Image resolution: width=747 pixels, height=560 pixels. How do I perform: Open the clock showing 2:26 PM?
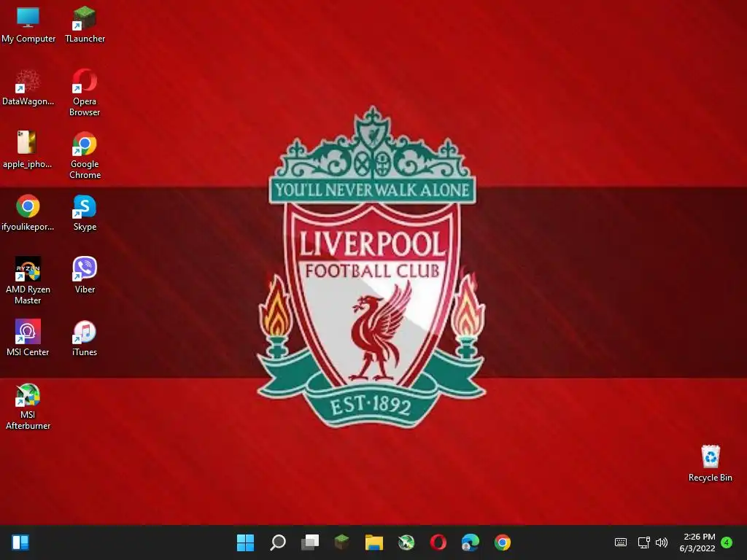[697, 542]
